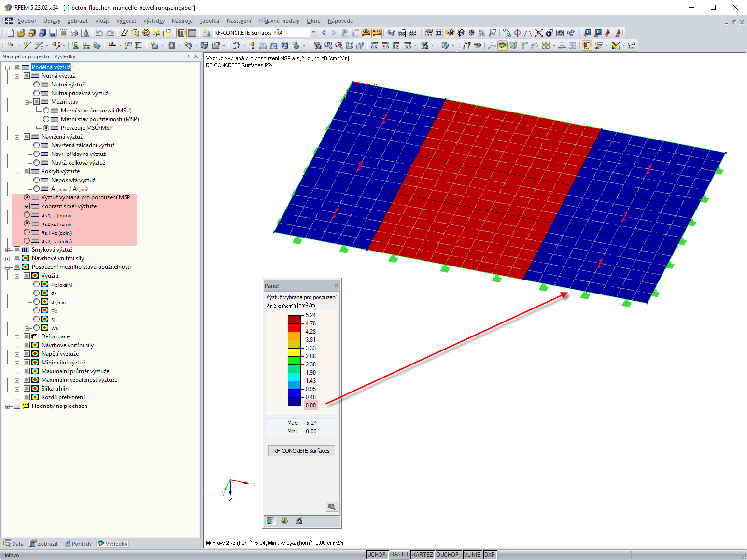This screenshot has height=560, width=747.
Task: Undo the last action with the toolbar arrow
Action: click(99, 33)
